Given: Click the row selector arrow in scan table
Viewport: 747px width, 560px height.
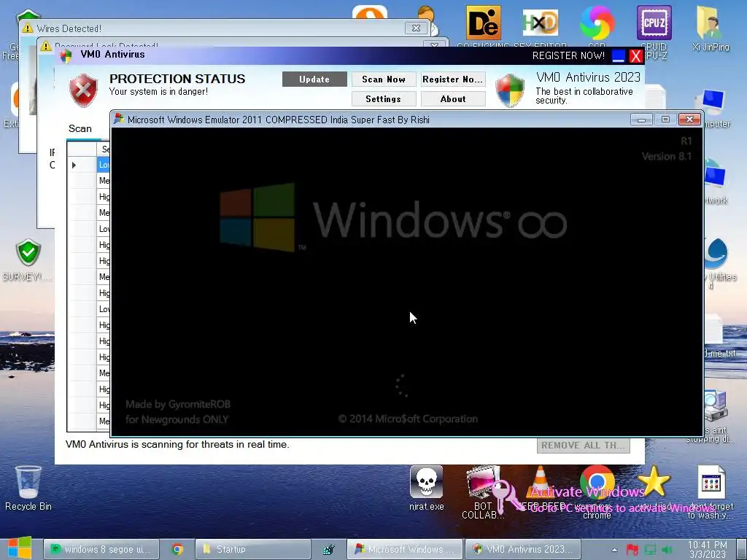Looking at the screenshot, I should point(74,165).
